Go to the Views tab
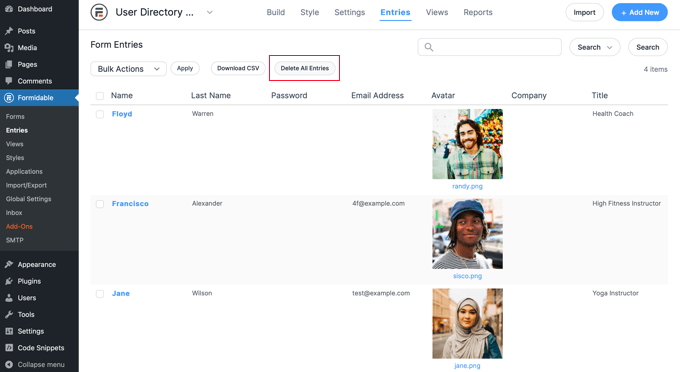The width and height of the screenshot is (680, 372). click(x=437, y=12)
